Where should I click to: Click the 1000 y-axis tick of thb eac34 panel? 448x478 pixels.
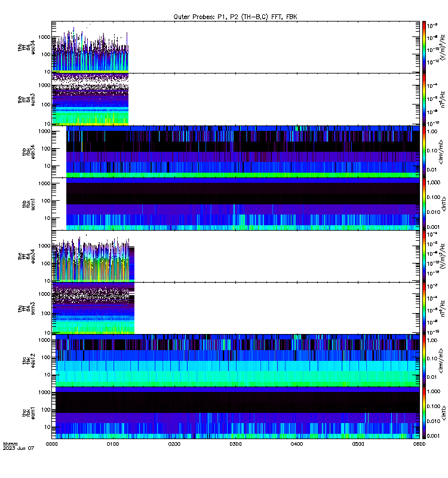[44, 37]
